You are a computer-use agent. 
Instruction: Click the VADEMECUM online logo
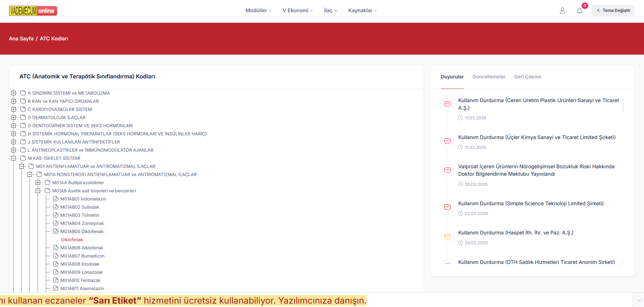point(33,11)
